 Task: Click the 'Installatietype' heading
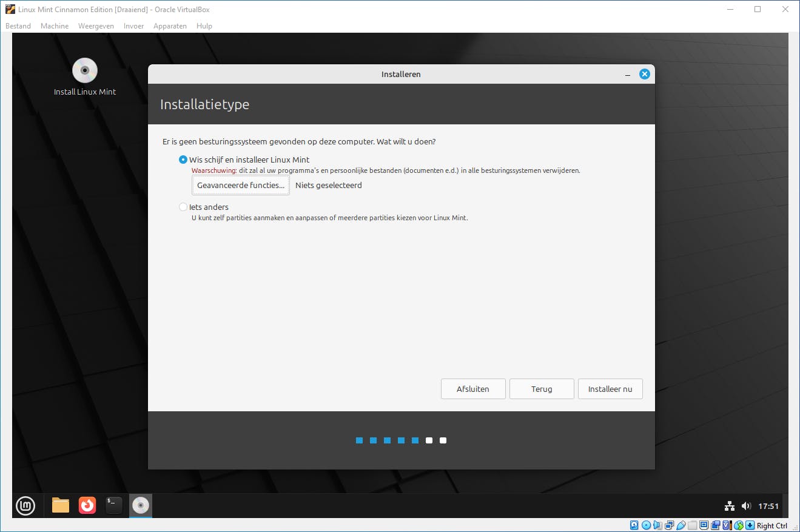point(205,104)
